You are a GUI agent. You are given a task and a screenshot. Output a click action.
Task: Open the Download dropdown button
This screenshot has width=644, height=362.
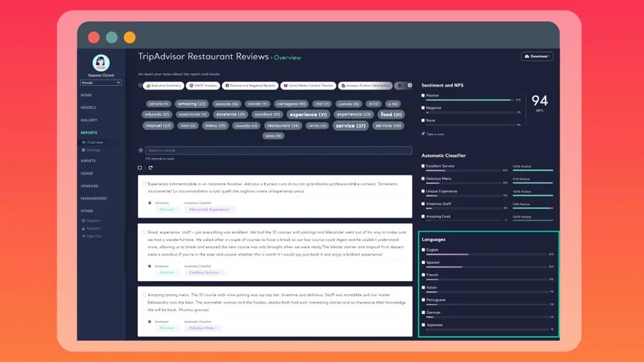537,57
